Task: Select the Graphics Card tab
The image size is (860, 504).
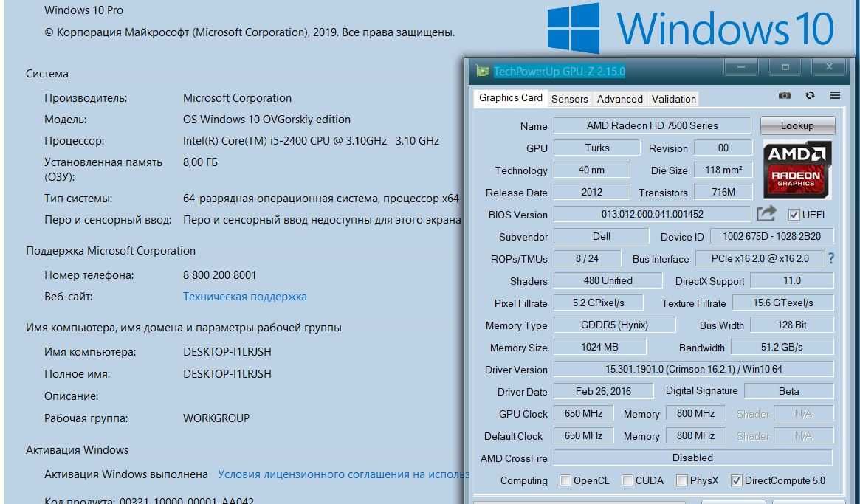Action: point(511,98)
